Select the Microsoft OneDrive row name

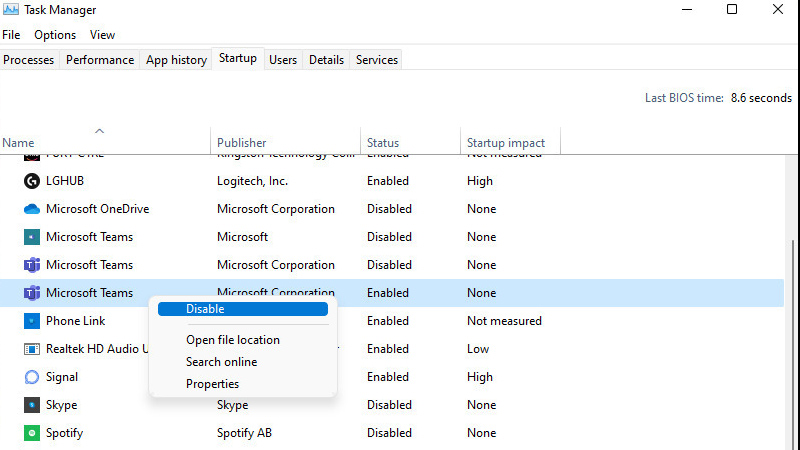pos(97,209)
